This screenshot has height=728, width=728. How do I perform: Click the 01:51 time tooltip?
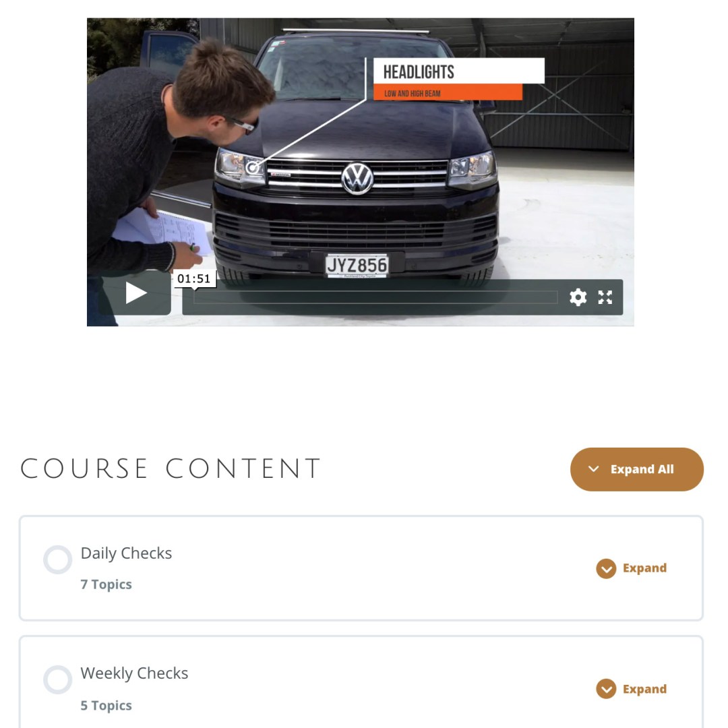(x=194, y=278)
